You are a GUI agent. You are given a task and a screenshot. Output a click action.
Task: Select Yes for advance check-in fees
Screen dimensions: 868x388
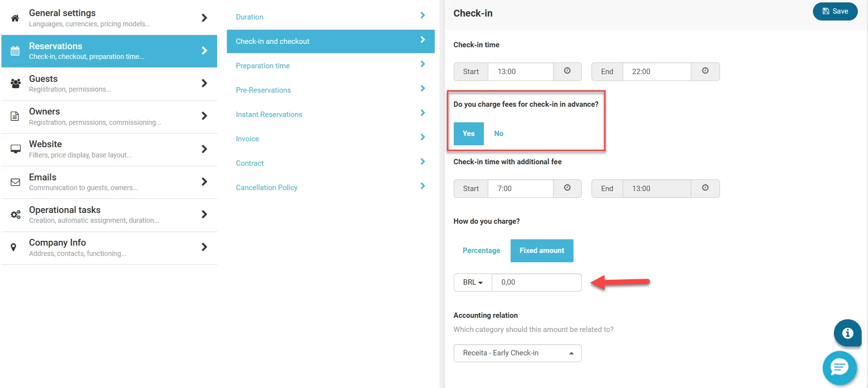[x=468, y=134]
